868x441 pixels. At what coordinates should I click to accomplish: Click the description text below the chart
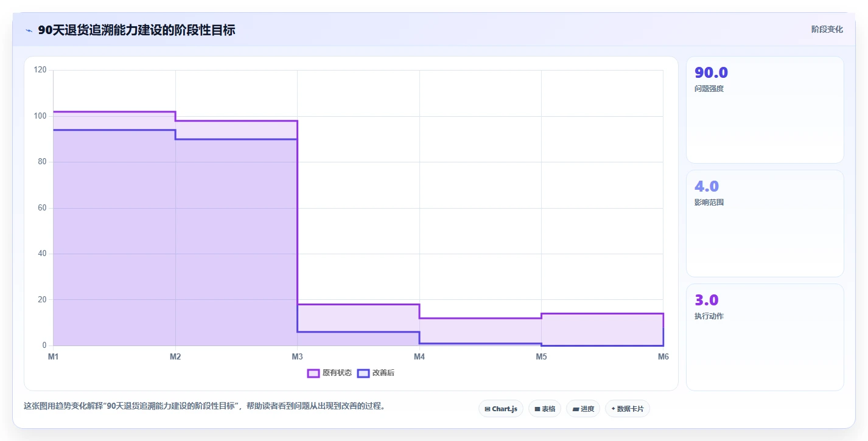tap(205, 406)
